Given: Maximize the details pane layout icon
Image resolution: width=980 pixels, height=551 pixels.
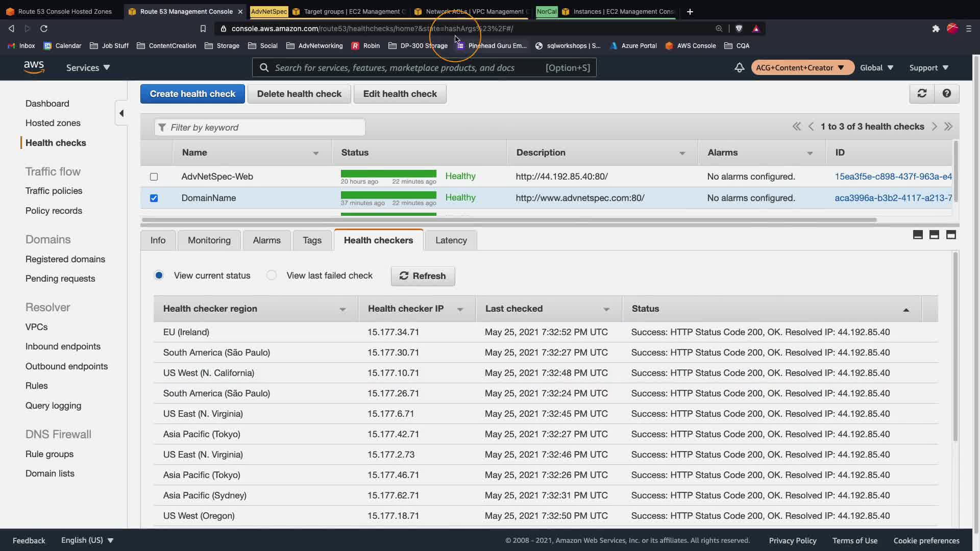Looking at the screenshot, I should 951,235.
